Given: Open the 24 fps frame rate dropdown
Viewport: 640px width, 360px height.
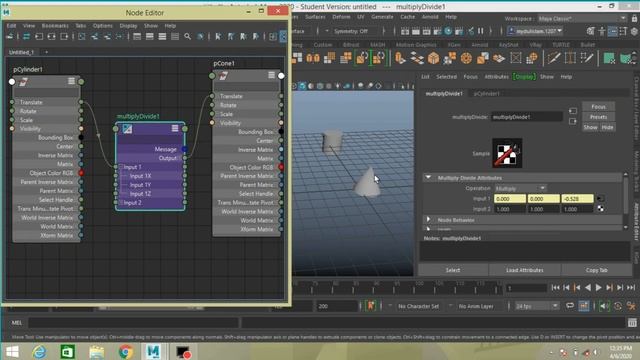Looking at the screenshot, I should click(536, 306).
